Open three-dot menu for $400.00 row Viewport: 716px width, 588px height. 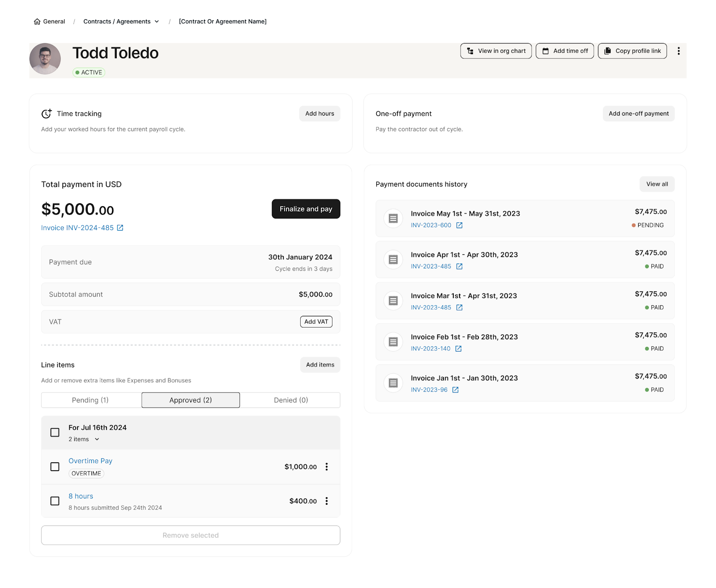click(327, 501)
